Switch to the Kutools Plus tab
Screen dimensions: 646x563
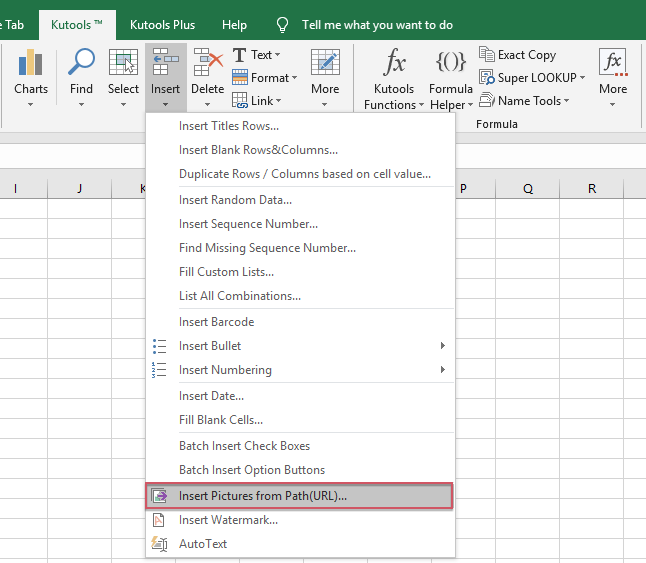pos(162,24)
